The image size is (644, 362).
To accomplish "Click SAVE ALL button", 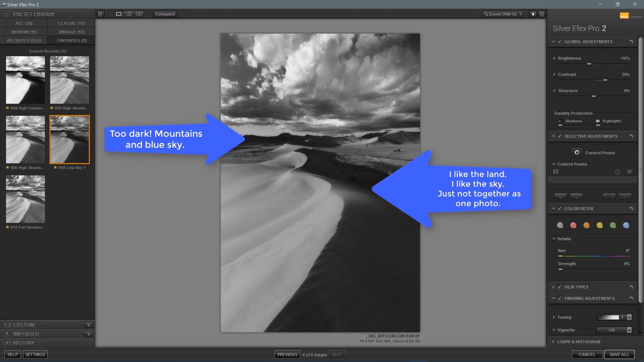I will [x=619, y=354].
